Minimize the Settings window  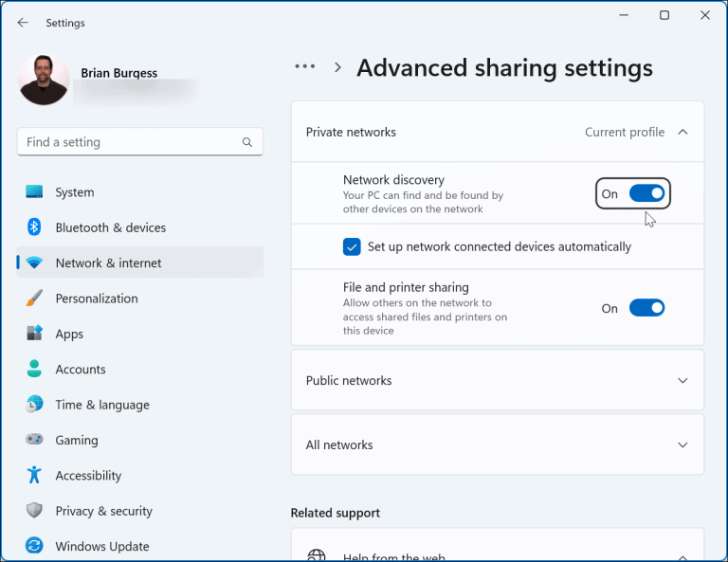[624, 15]
